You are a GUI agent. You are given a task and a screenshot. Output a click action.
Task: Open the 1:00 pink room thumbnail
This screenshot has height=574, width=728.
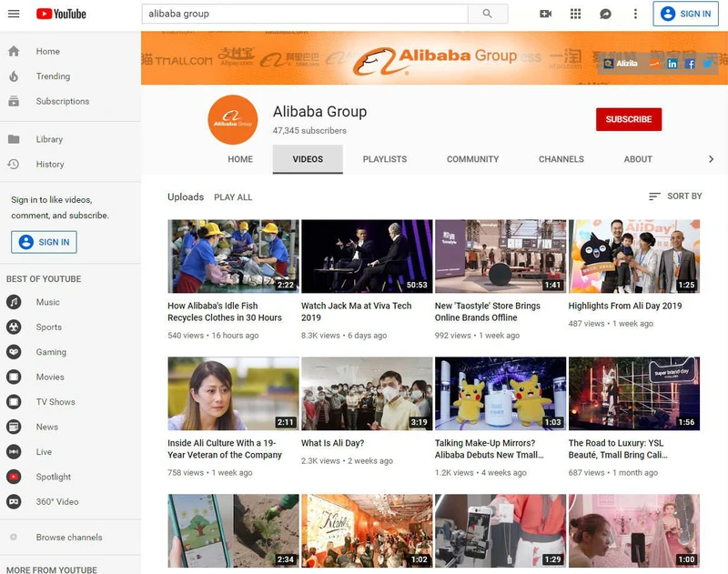click(x=634, y=531)
